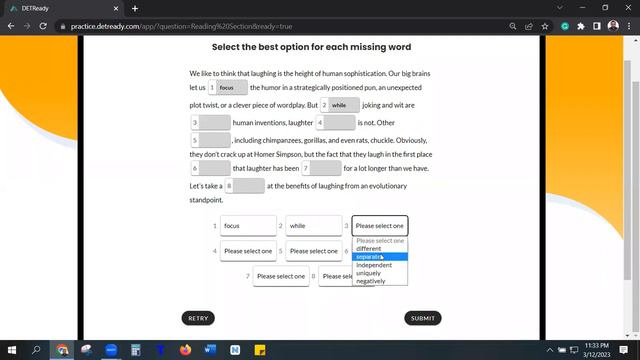Click the scrollbar down arrow
The height and width of the screenshot is (360, 640).
(627, 336)
